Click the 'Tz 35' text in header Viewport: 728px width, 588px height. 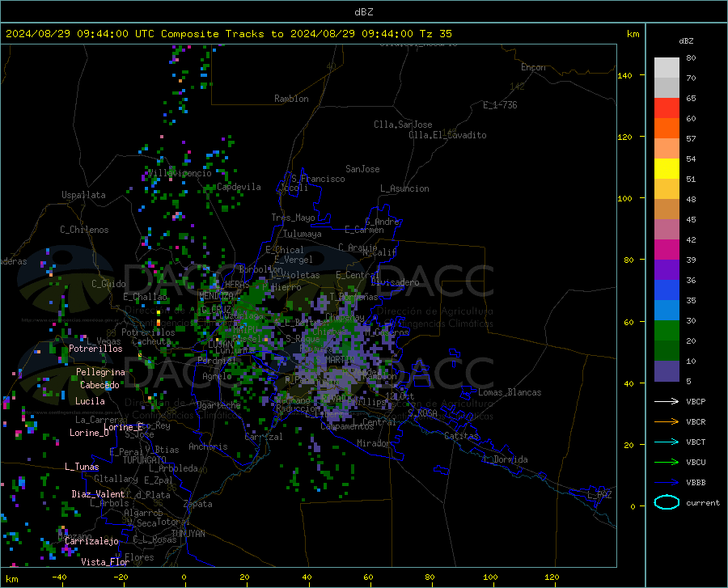click(435, 34)
